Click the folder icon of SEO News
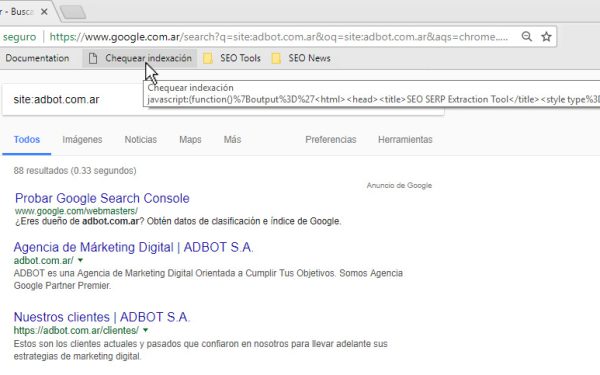 tap(276, 59)
